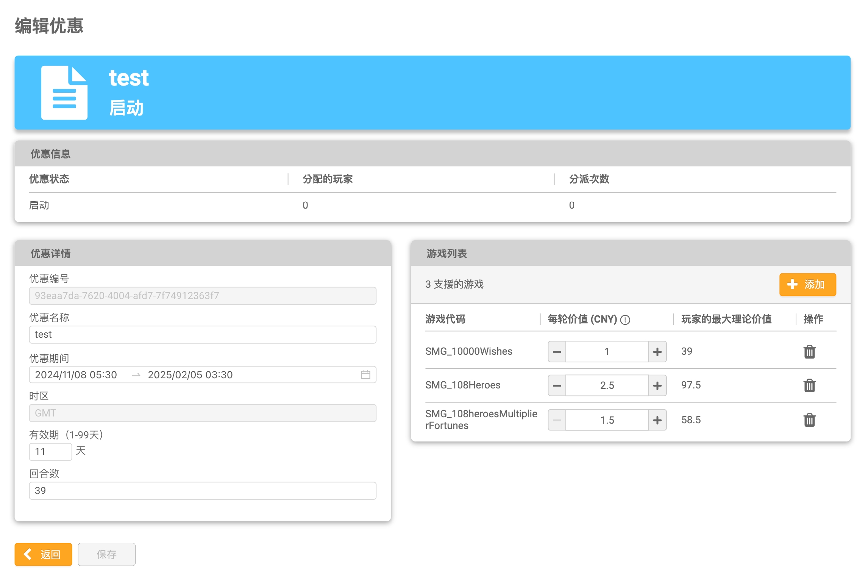
Task: Remove SMG_108heroesMultiplierFortunes via trash icon
Action: [x=809, y=420]
